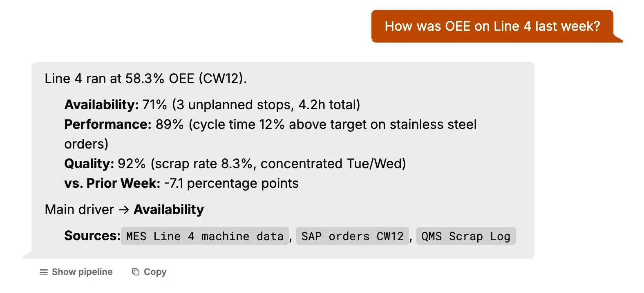Click the -7.1 percentage points text
This screenshot has height=293, width=644.
point(231,183)
